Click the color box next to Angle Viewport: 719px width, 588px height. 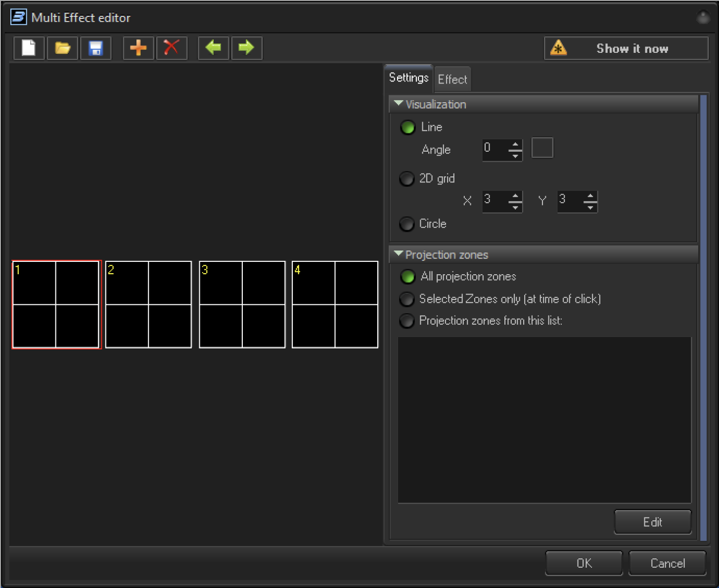pyautogui.click(x=542, y=148)
